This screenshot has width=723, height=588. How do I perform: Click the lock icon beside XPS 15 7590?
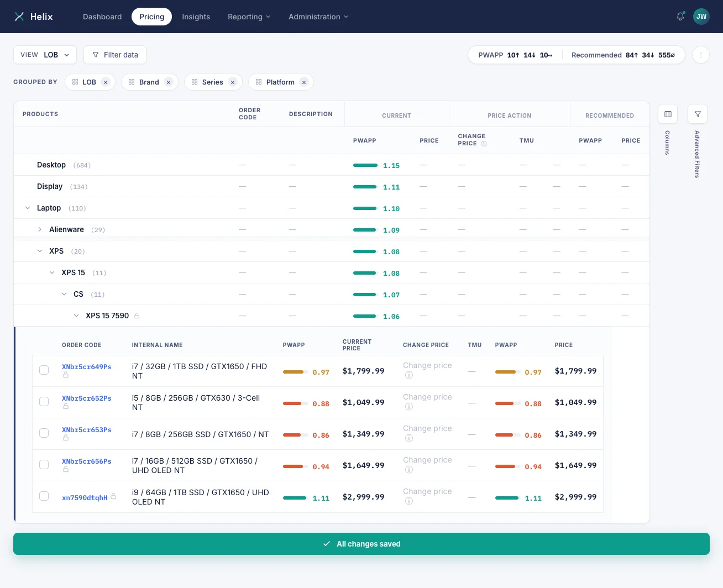(137, 316)
